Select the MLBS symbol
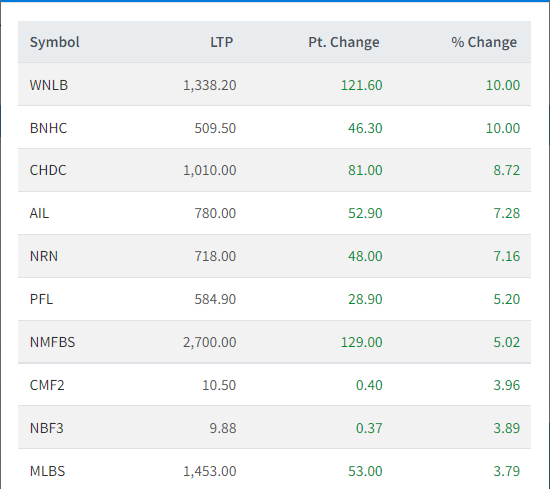This screenshot has width=550, height=489. (48, 471)
